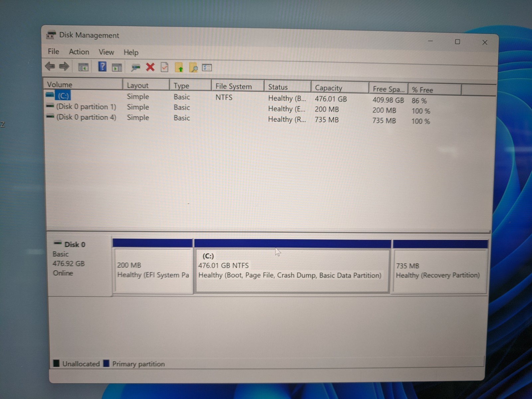Sort by the Capacity column header

[340, 88]
